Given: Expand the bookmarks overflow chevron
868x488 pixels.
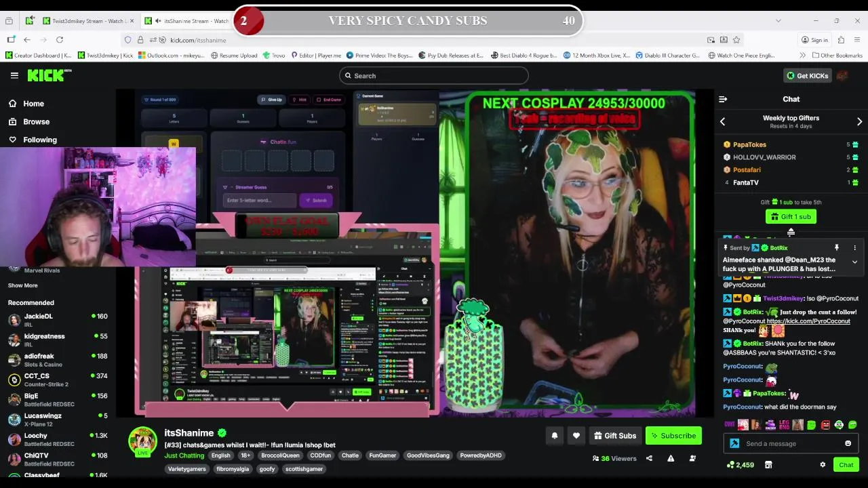Looking at the screenshot, I should pyautogui.click(x=802, y=56).
